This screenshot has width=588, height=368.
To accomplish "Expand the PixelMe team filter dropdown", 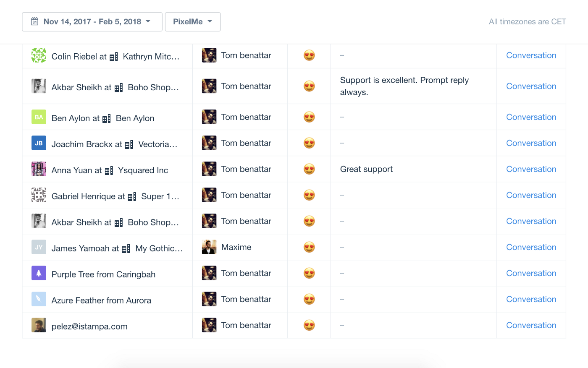I will pyautogui.click(x=193, y=22).
